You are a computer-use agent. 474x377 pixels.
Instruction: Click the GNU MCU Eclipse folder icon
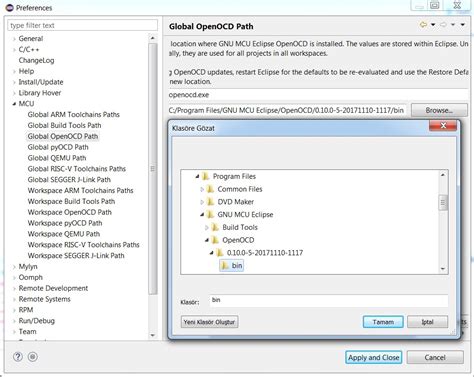click(x=210, y=215)
